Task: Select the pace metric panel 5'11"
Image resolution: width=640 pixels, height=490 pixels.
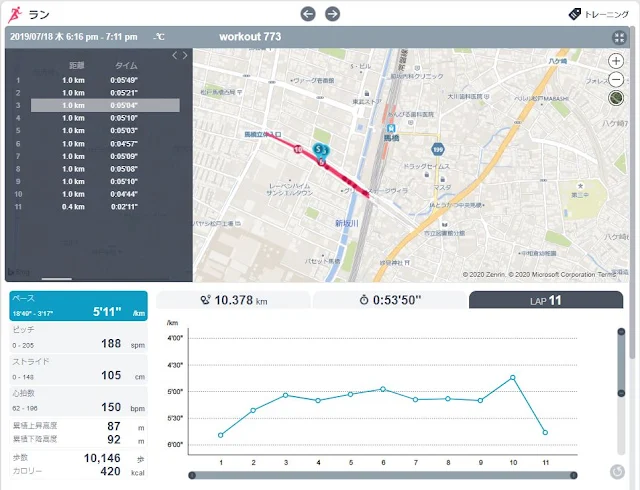Action: tap(78, 306)
